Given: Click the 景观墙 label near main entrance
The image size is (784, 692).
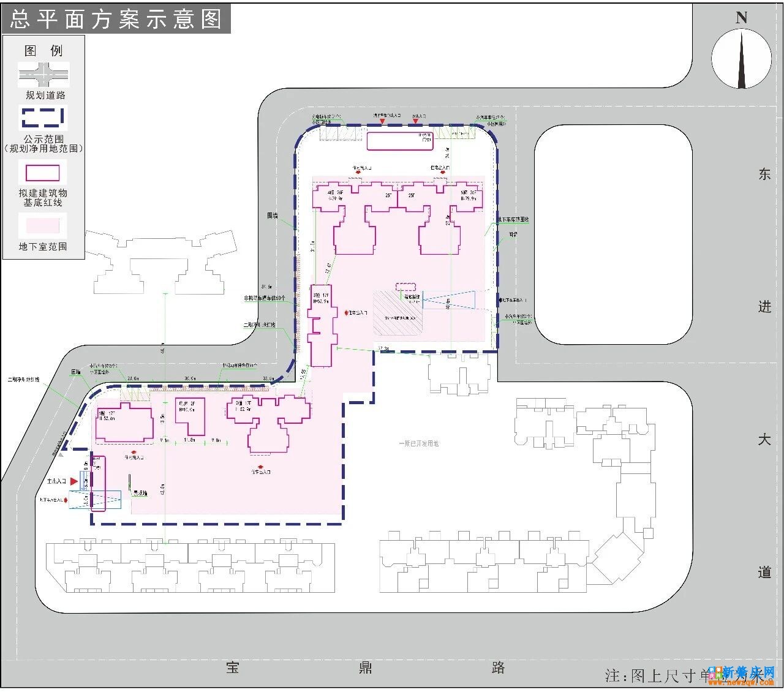Looking at the screenshot, I should (141, 493).
